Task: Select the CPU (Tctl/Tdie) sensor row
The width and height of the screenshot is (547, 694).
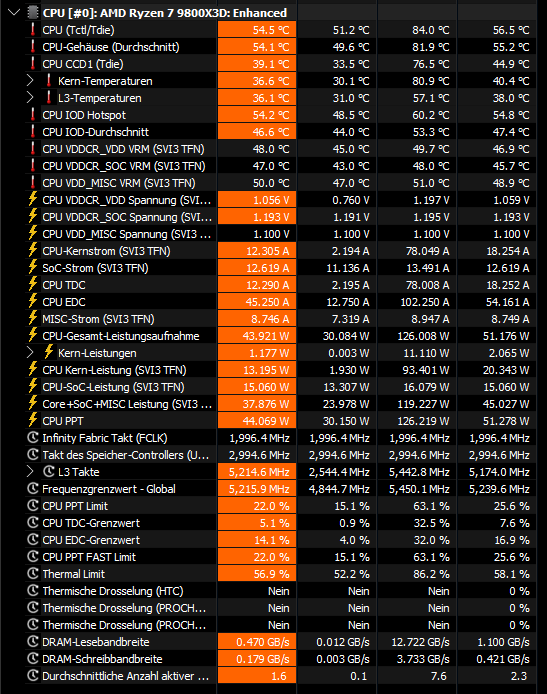Action: click(280, 30)
